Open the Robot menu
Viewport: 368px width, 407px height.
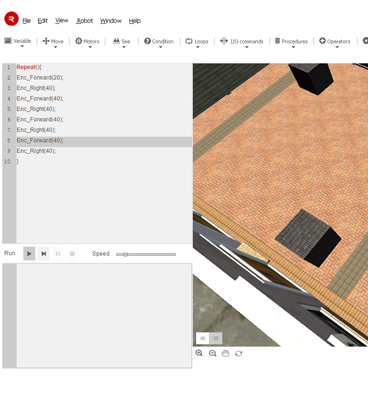pyautogui.click(x=85, y=21)
